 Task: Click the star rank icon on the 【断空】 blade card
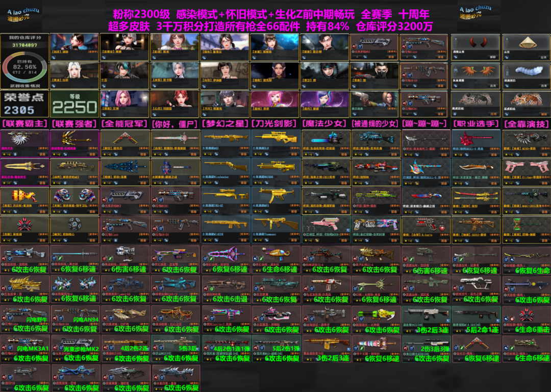pyautogui.click(x=105, y=154)
